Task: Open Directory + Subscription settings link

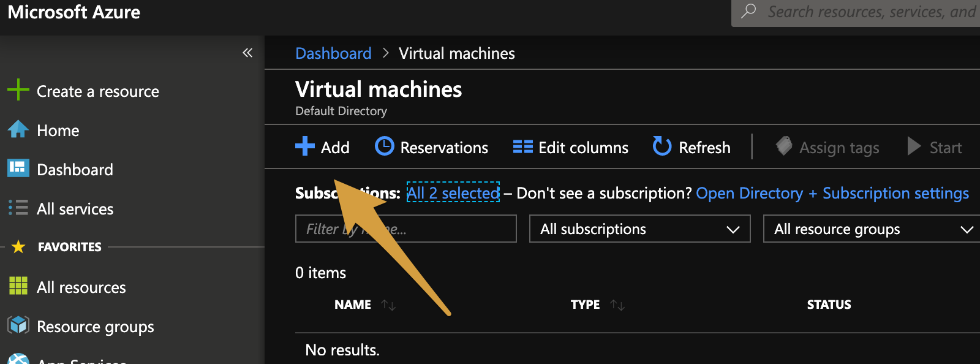Action: (832, 193)
